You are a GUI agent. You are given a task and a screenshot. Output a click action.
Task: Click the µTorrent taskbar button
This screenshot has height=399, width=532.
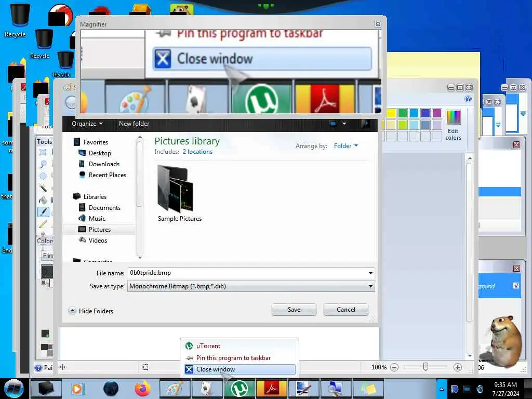pos(239,389)
